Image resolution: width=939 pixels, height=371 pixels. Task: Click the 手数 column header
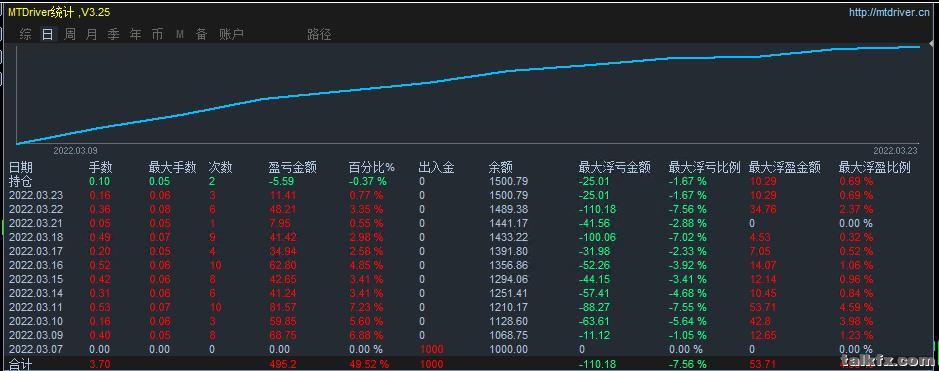point(101,168)
